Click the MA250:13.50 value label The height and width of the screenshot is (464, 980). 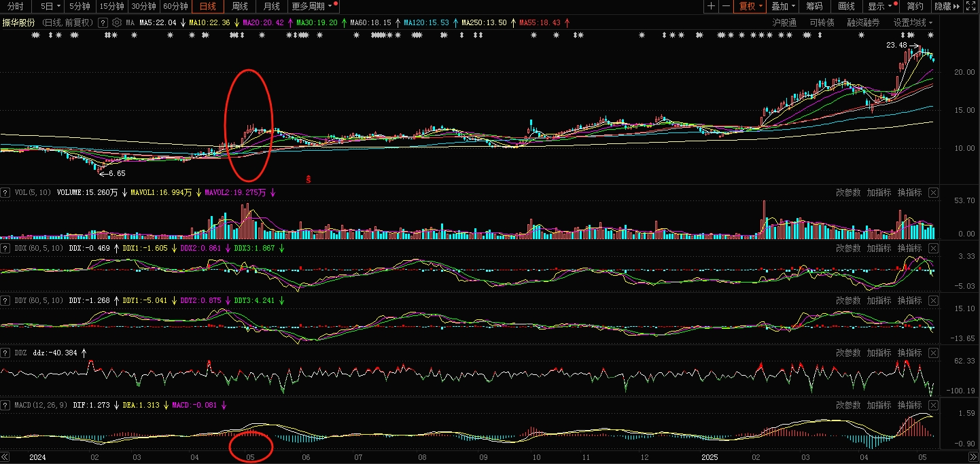pos(484,22)
